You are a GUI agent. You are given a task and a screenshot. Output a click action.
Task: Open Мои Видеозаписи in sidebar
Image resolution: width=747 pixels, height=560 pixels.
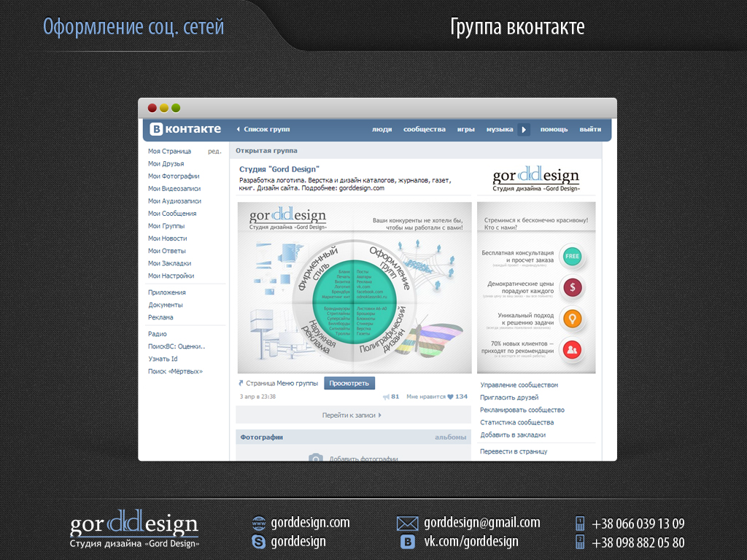[174, 189]
